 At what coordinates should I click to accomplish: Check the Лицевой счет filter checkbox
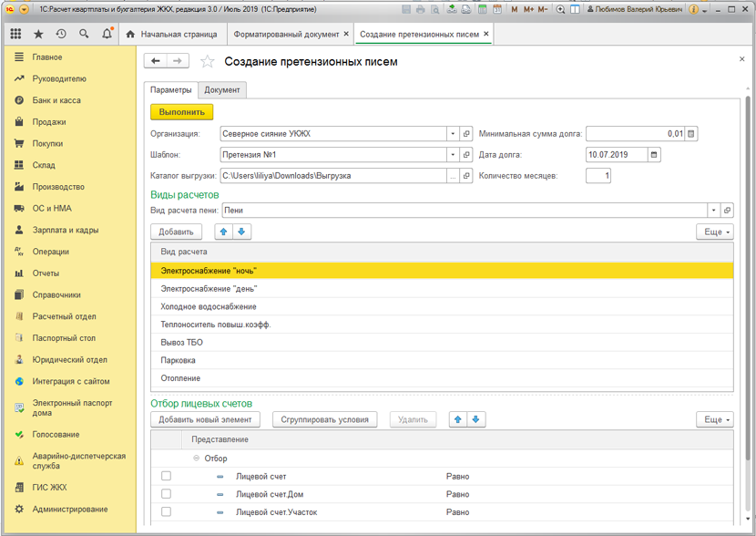pos(166,476)
